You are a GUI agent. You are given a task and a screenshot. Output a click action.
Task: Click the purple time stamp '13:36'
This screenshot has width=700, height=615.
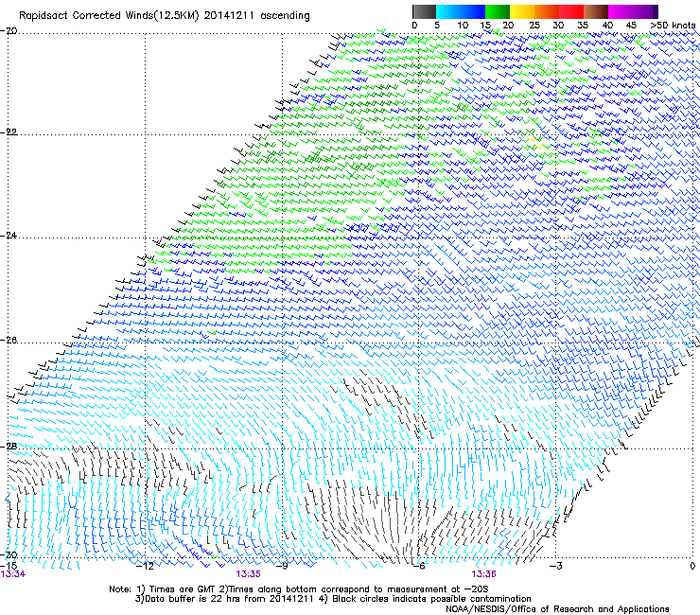click(x=484, y=574)
